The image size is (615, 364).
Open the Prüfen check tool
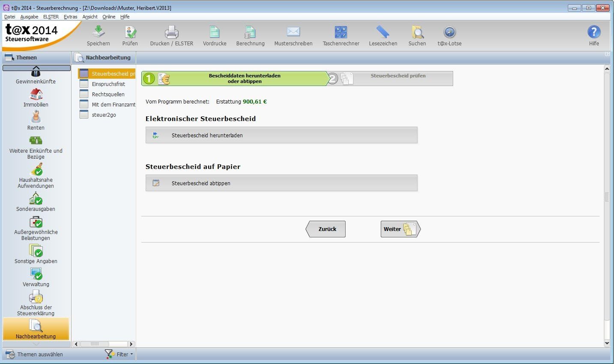click(x=130, y=33)
